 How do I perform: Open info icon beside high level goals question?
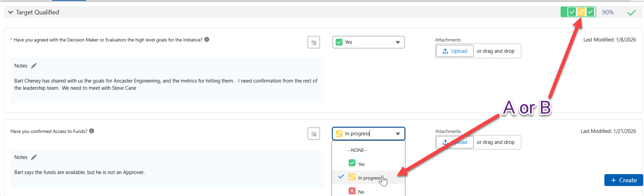click(207, 39)
